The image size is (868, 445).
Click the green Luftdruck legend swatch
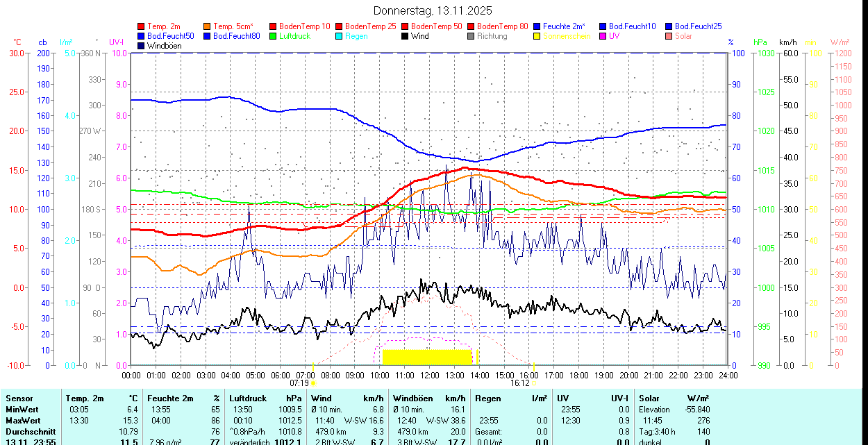point(274,36)
